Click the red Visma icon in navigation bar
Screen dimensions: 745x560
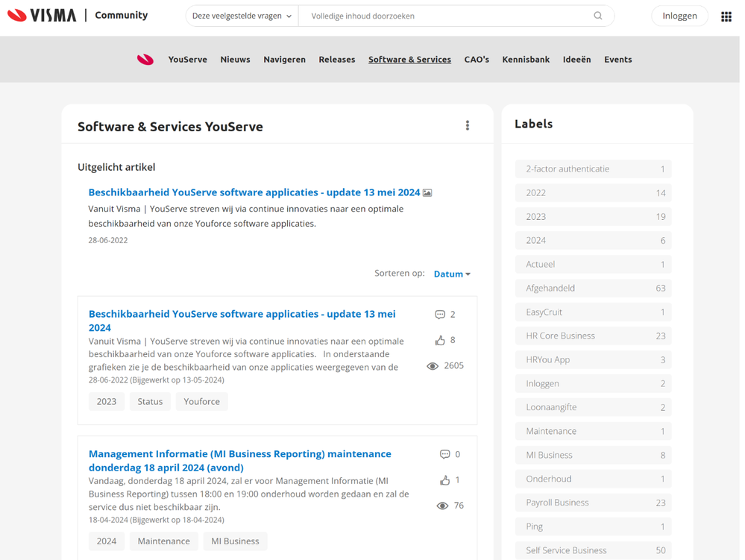145,60
